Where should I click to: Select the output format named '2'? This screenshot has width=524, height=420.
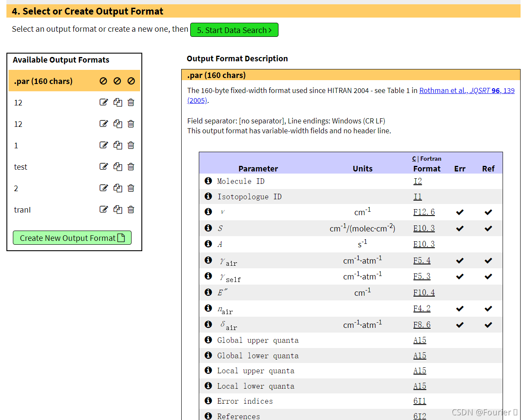click(x=75, y=188)
